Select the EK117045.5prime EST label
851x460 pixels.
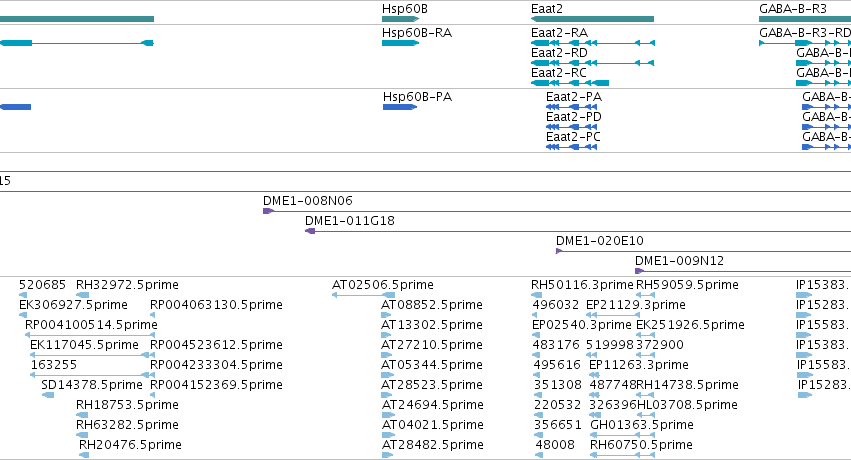tap(84, 345)
